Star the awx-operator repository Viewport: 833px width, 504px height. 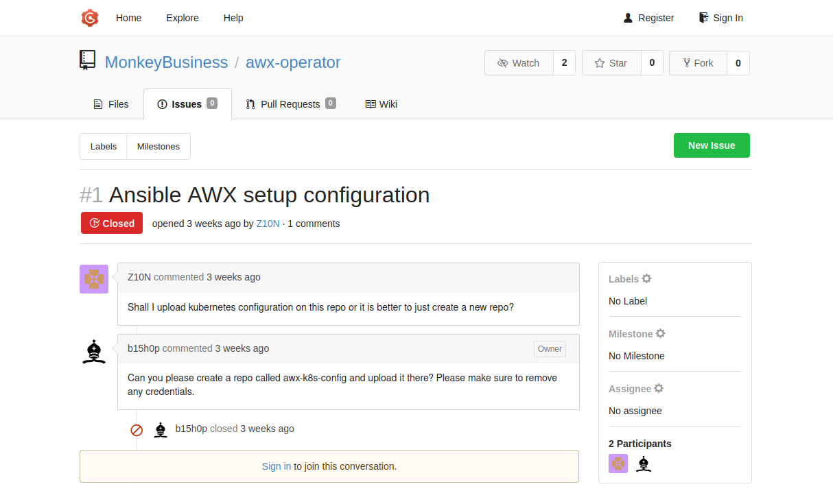point(611,62)
